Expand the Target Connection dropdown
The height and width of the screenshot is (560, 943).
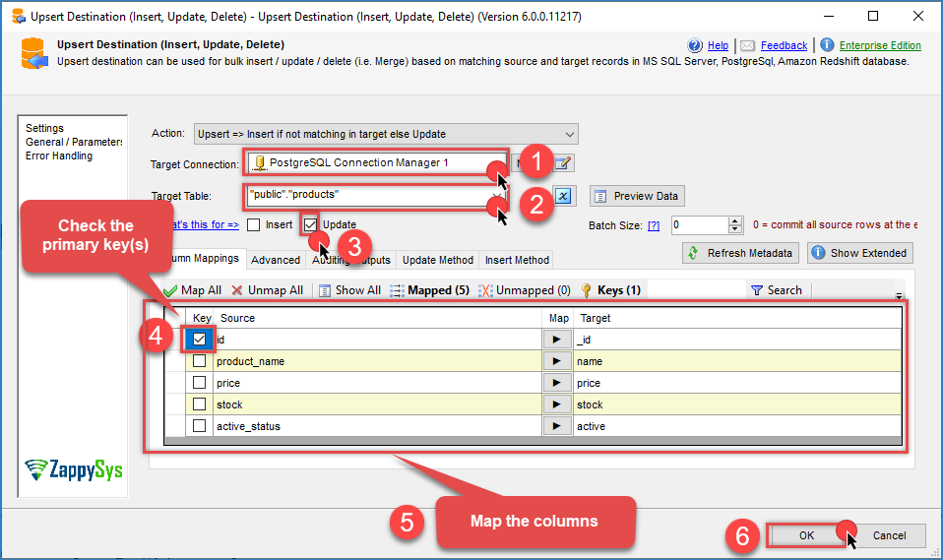click(499, 163)
